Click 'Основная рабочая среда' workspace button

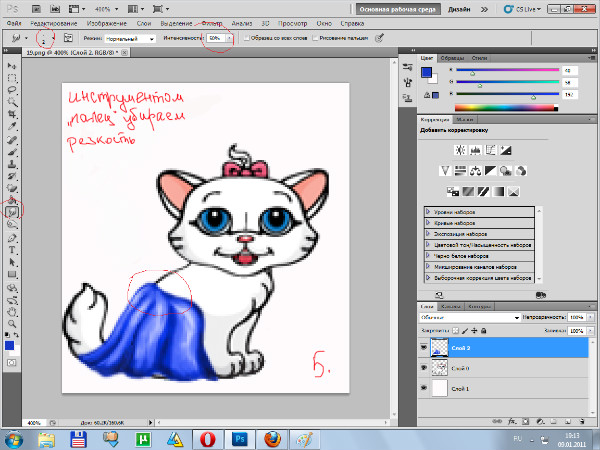[398, 9]
